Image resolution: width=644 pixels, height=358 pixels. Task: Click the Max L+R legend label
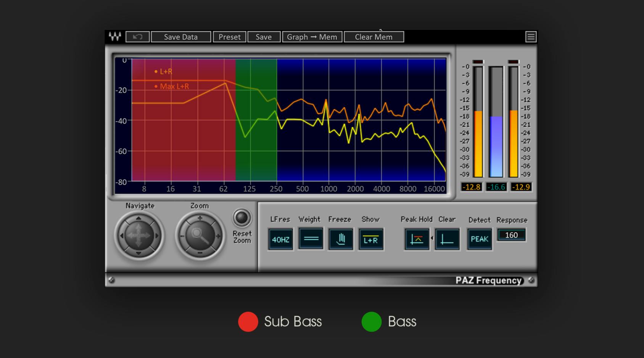tap(174, 86)
